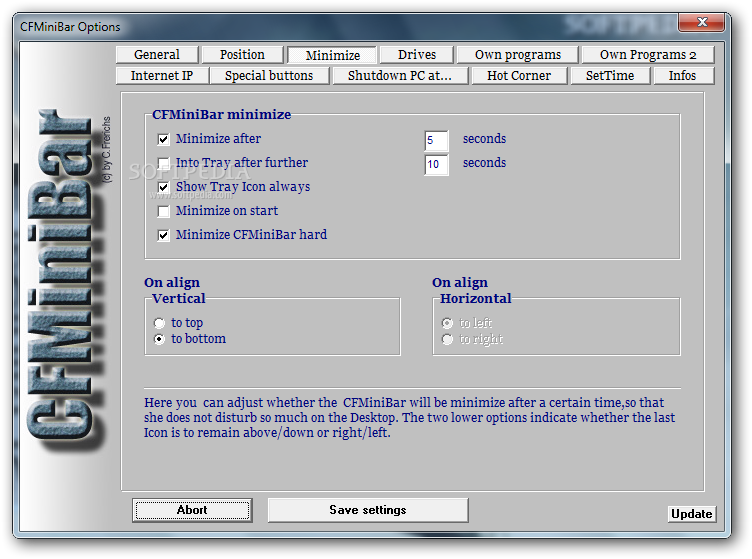
Task: Open the General tab
Action: coord(157,55)
